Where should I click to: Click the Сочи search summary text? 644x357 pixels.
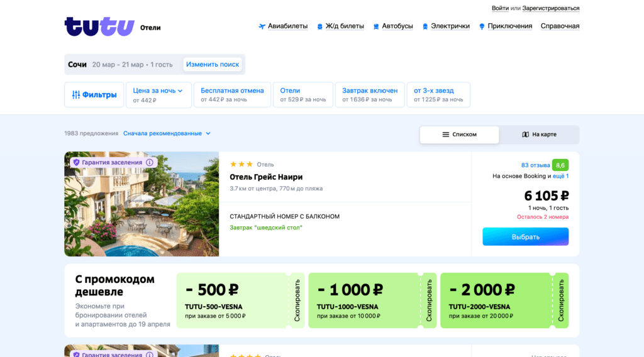77,65
